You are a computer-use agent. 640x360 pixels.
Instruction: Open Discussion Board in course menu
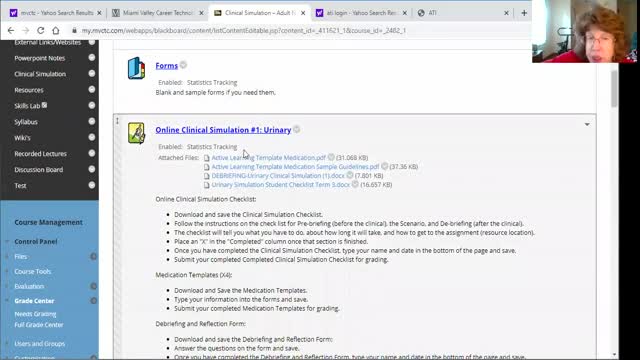click(x=39, y=170)
